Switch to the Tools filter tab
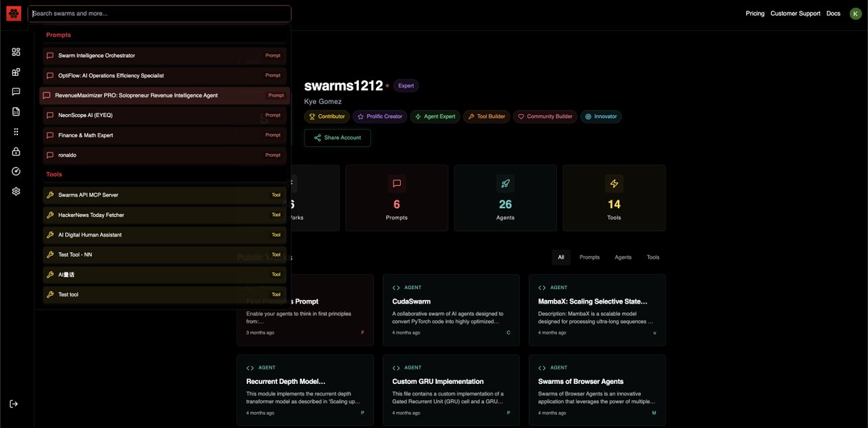Screen dimensions: 868x428 point(653,257)
